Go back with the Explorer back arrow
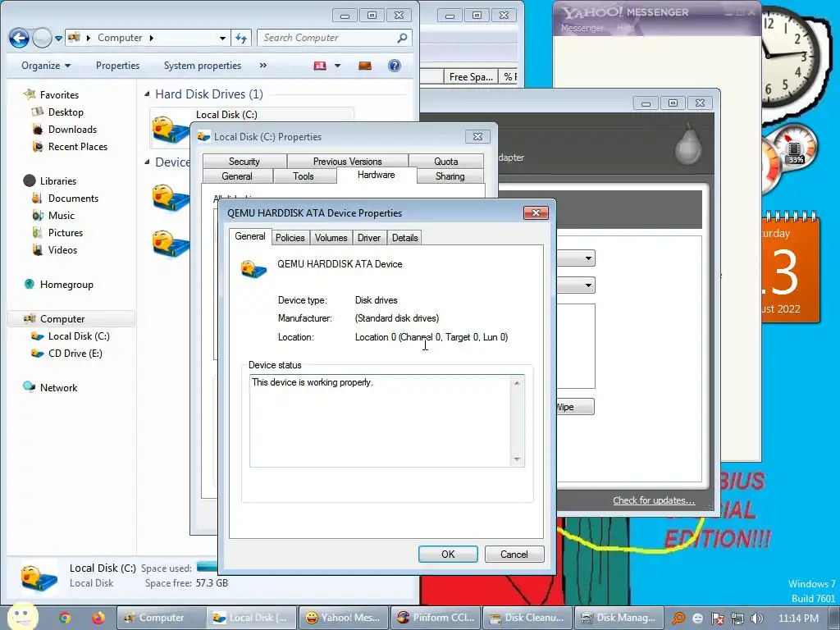 coord(19,38)
